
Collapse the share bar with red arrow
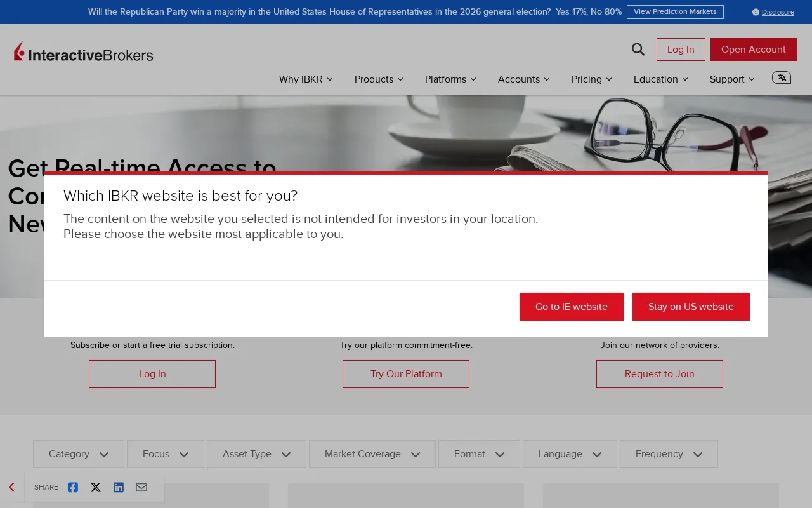[x=11, y=487]
